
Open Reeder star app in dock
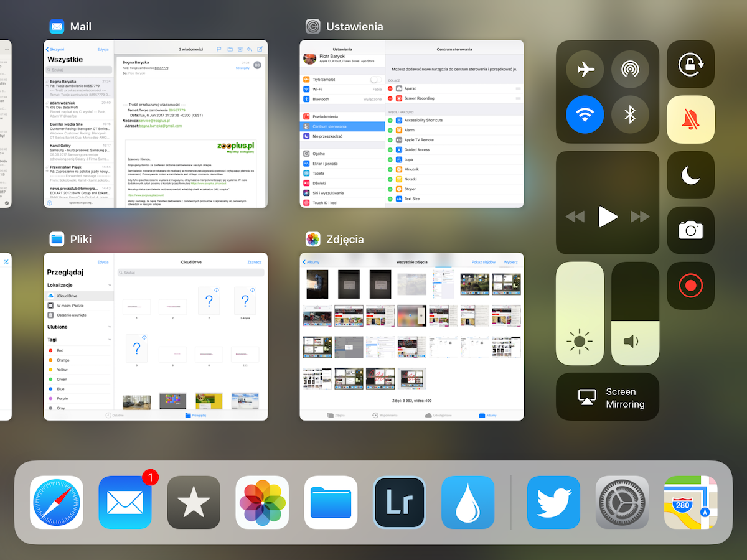(x=194, y=503)
